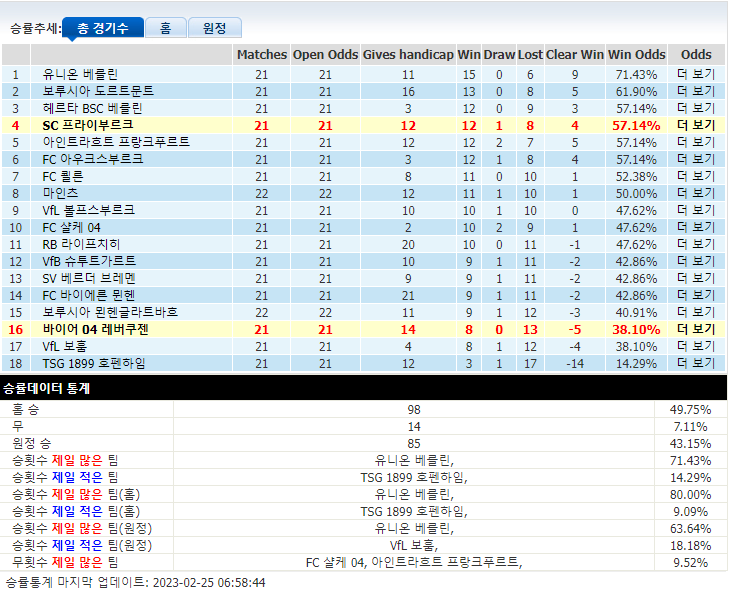The height and width of the screenshot is (590, 730).
Task: Open 더 보기 for FC 아우크스부르크
Action: pyautogui.click(x=696, y=159)
